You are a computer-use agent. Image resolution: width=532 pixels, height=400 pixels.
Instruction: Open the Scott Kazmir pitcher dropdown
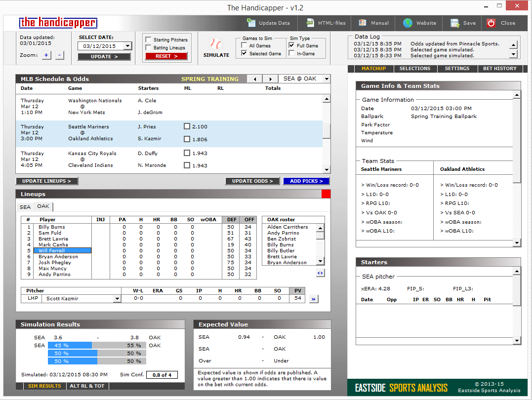(117, 299)
